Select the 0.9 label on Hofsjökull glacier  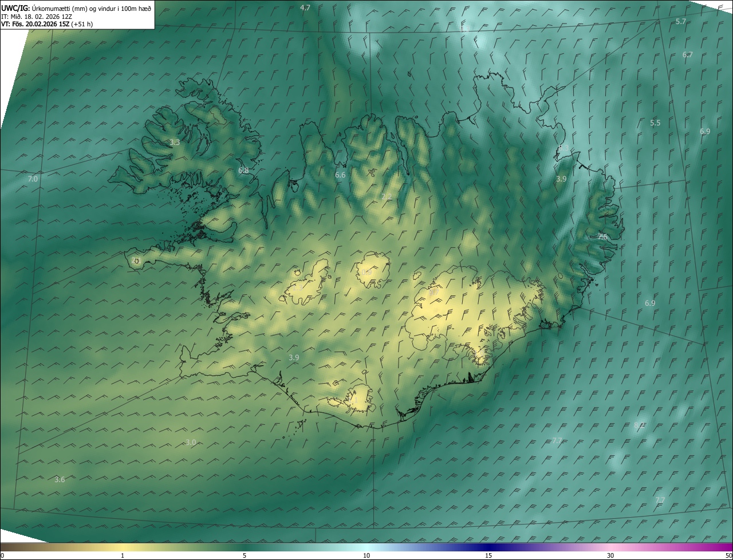(x=366, y=272)
